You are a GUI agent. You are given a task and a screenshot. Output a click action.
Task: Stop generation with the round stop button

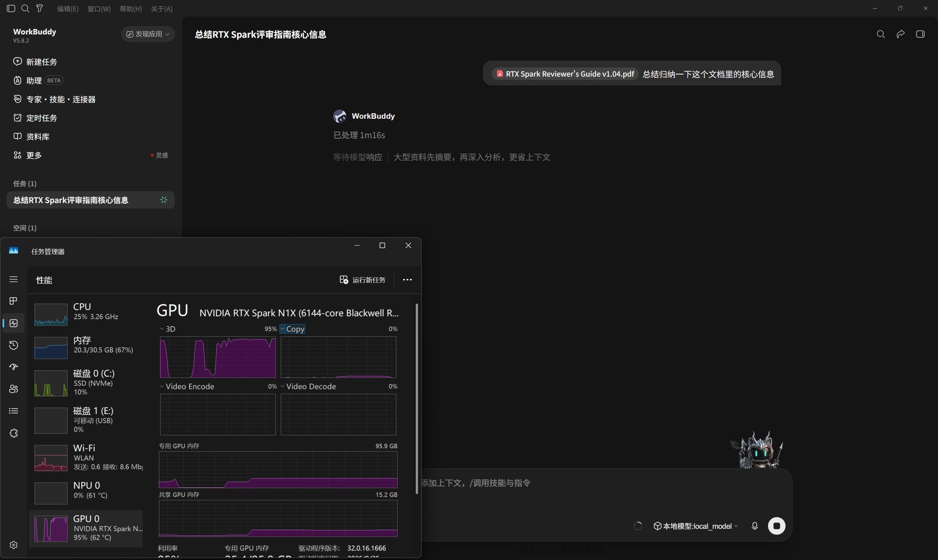777,526
